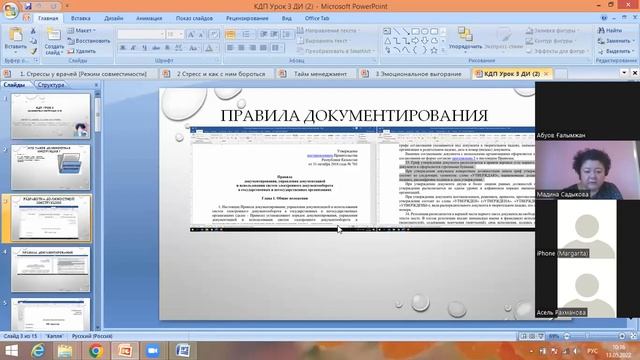
Task: Switch to the Вставка ribbon tab
Action: click(80, 18)
